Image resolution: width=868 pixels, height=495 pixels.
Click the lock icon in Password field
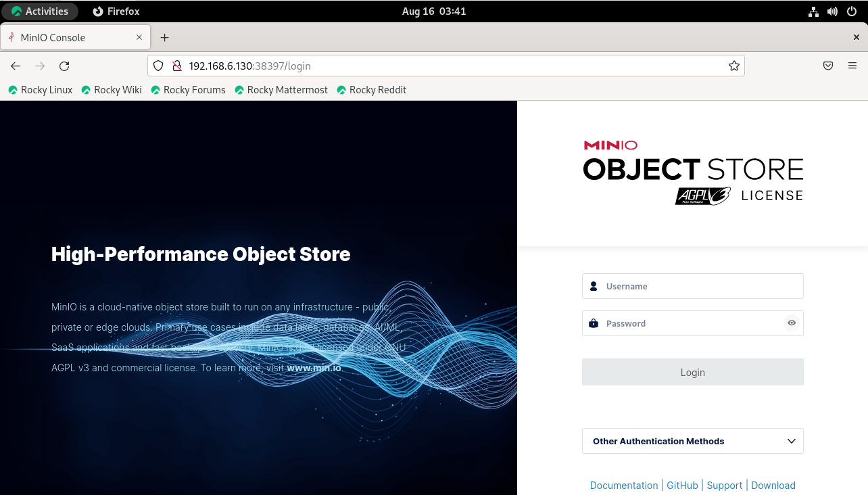tap(594, 323)
